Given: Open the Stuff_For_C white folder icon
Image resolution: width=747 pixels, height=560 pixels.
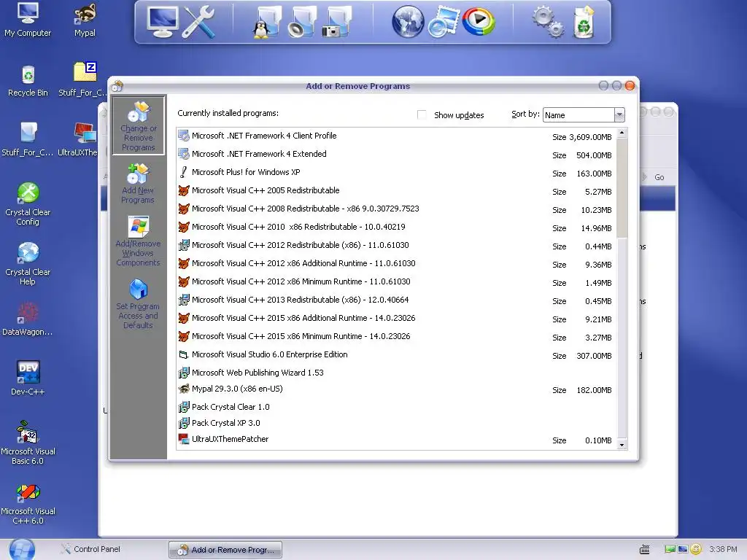Looking at the screenshot, I should point(28,139).
